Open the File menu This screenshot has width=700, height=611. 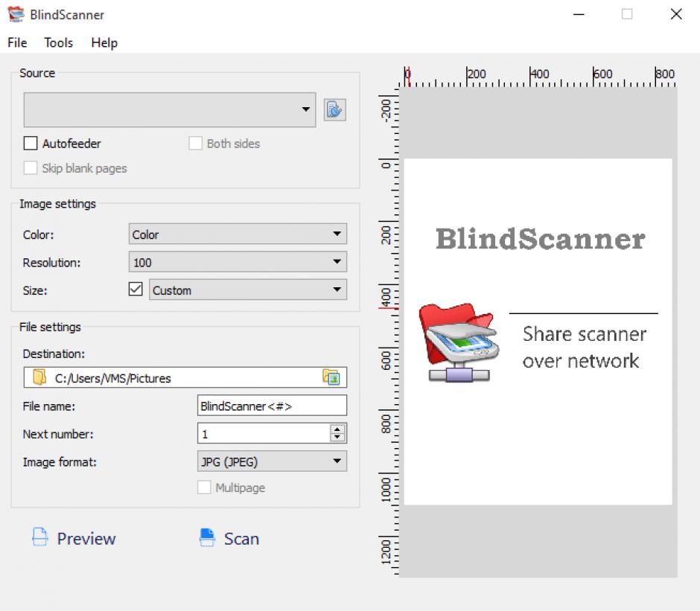click(x=17, y=42)
